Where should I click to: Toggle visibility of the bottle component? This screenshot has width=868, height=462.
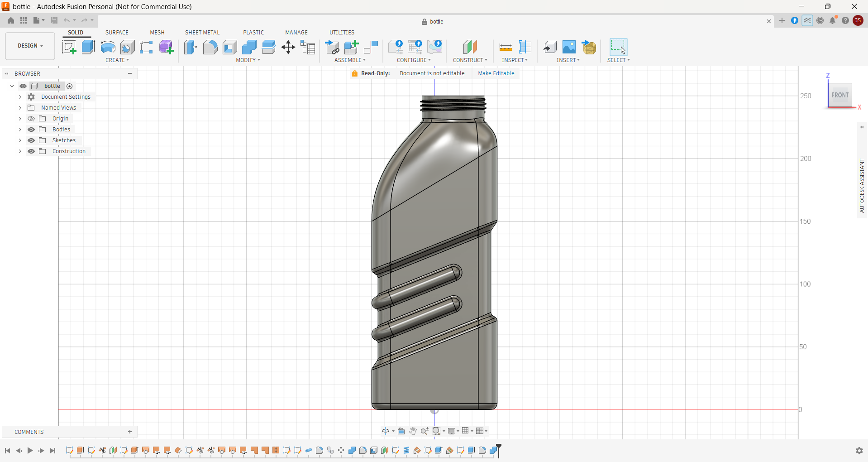pos(23,86)
